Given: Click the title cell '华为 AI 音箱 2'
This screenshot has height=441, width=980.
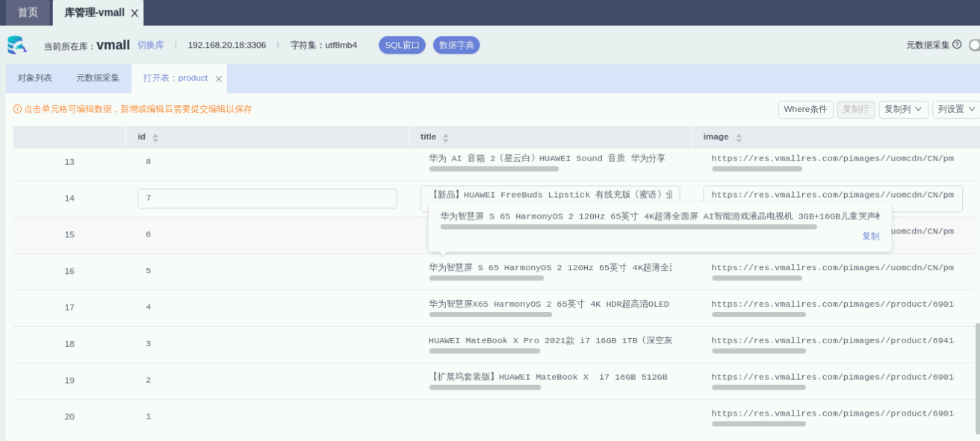Looking at the screenshot, I should (550, 158).
